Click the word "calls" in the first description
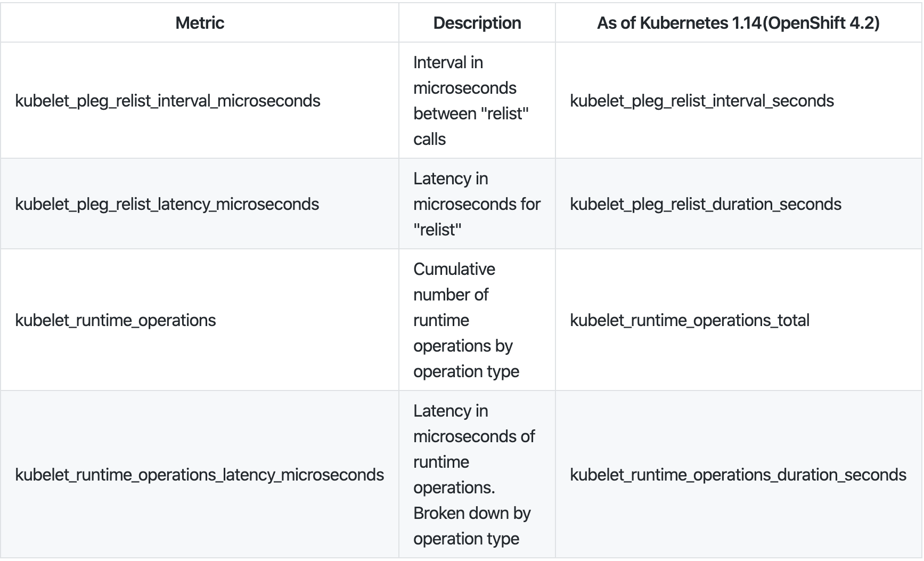 tap(429, 139)
